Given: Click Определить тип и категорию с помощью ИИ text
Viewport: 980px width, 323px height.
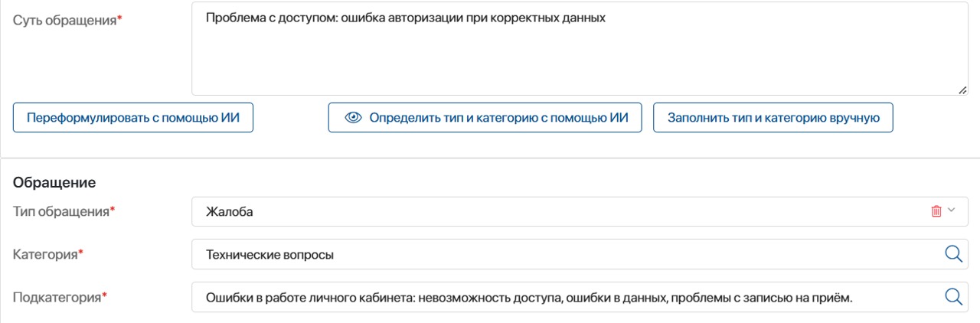Looking at the screenshot, I should [x=498, y=118].
